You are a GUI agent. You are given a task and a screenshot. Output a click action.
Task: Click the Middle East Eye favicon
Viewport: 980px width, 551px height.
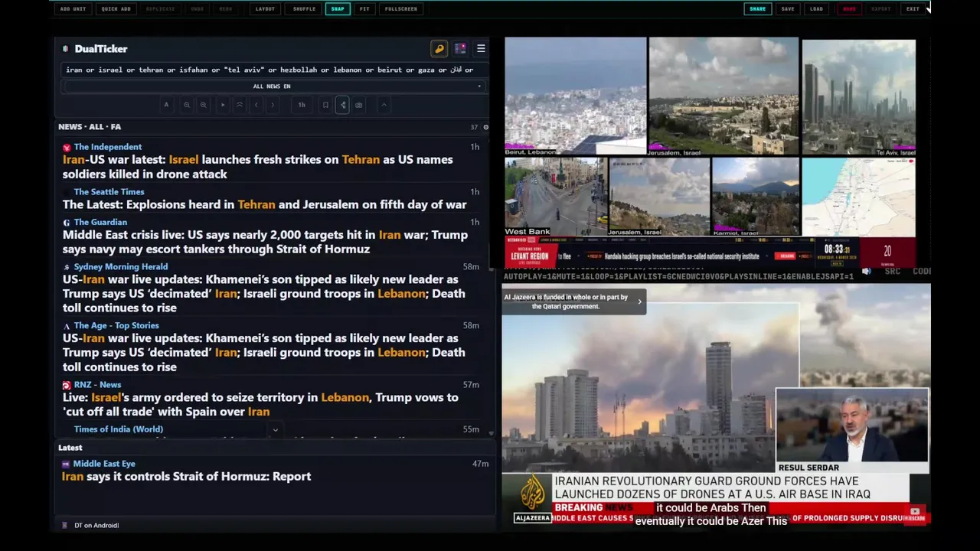click(66, 464)
